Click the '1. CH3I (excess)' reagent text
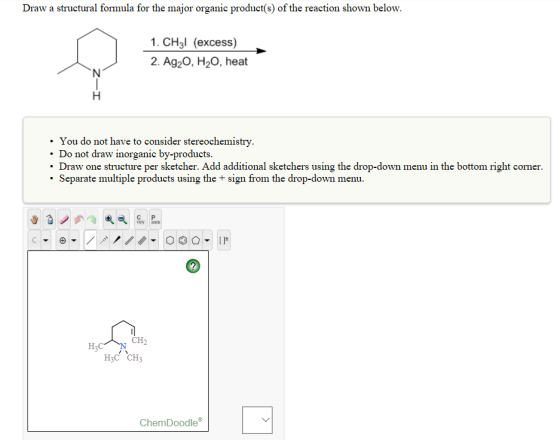 coord(193,42)
